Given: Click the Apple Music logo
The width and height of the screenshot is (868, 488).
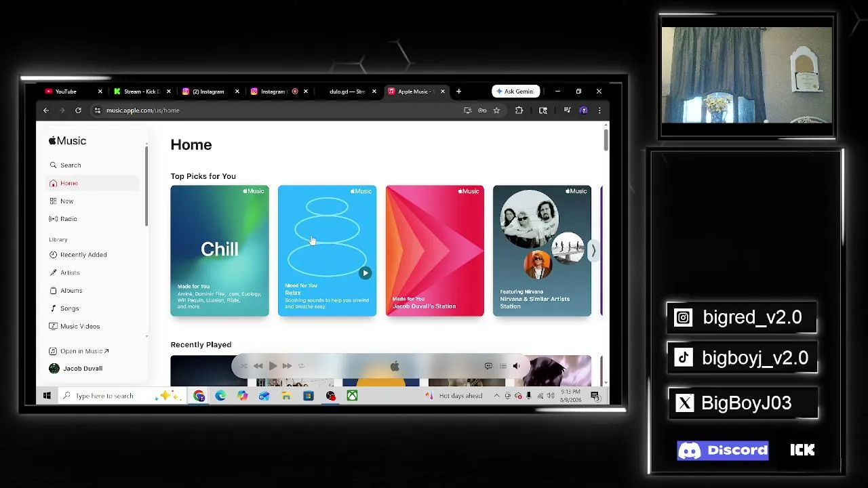Looking at the screenshot, I should click(67, 141).
